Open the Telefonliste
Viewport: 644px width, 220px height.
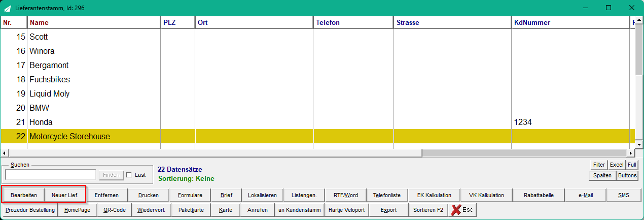pos(387,195)
